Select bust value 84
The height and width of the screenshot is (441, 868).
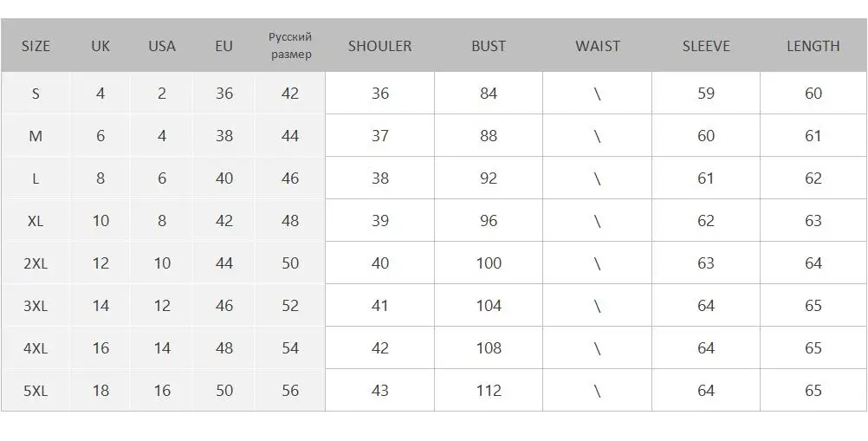tap(489, 94)
